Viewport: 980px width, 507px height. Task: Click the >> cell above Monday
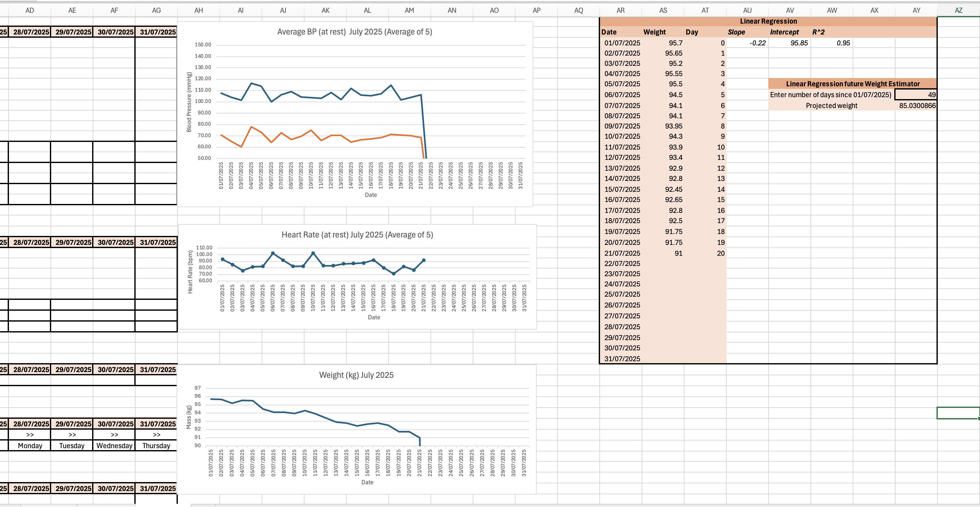(30, 434)
